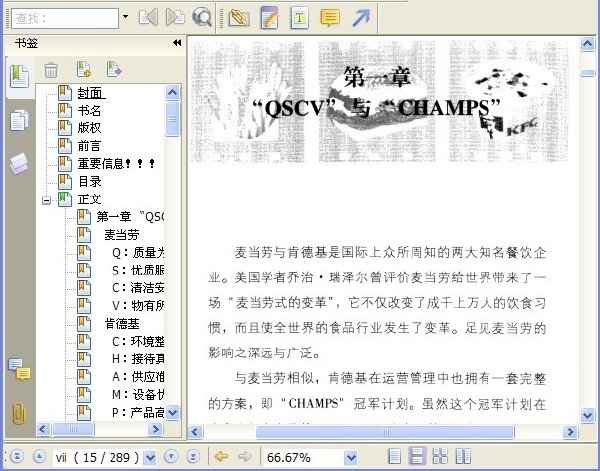Go to the first page button
This screenshot has height=471, width=600.
click(x=17, y=456)
